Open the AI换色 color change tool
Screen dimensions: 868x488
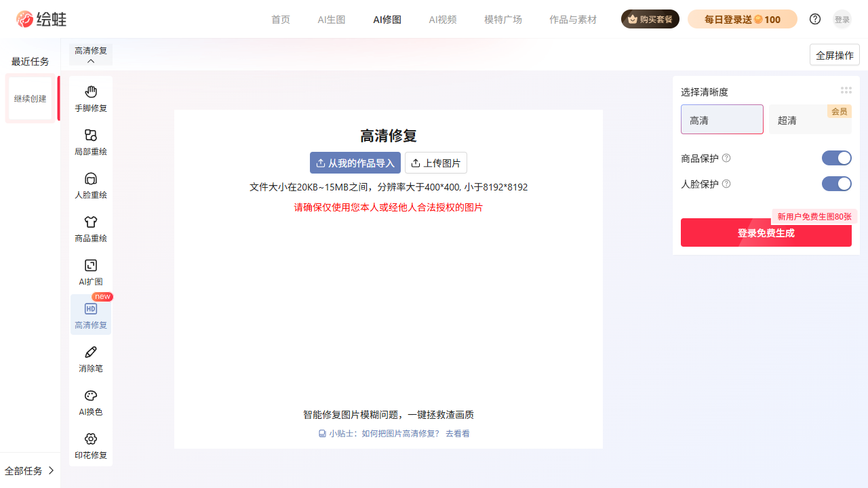pos(91,402)
